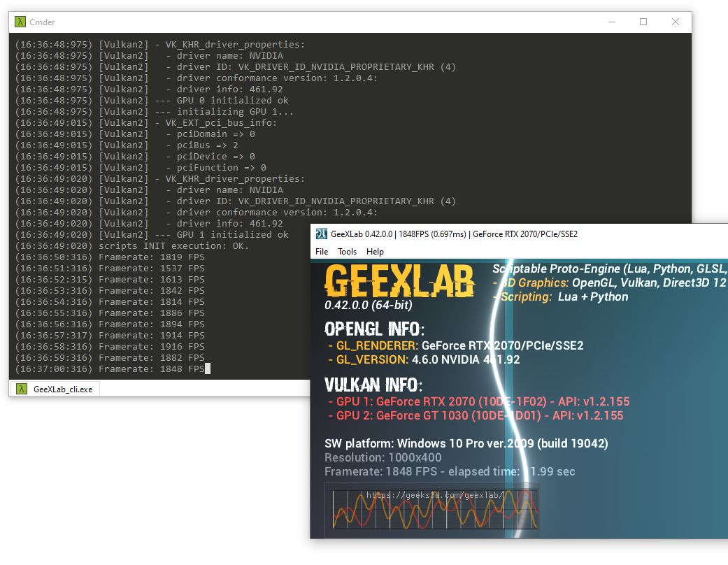Viewport: 728px width, 565px height.
Task: Click the 'pciFunction => 0' console line
Action: [x=141, y=168]
